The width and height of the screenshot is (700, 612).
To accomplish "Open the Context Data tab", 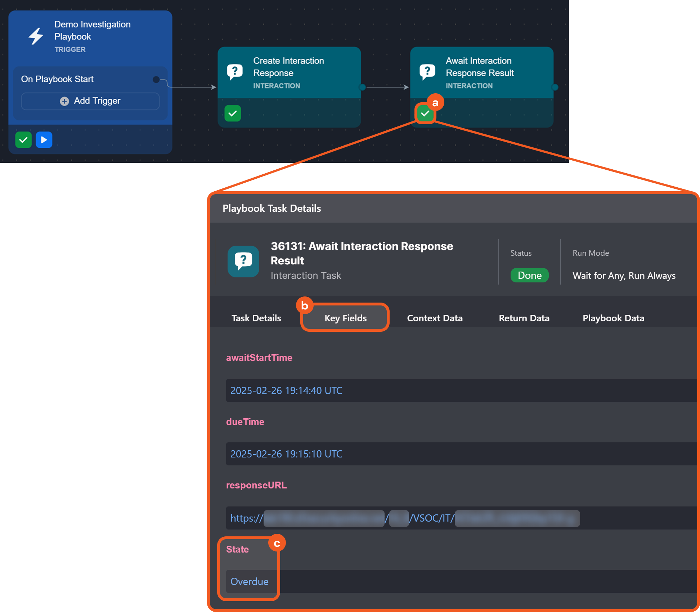I will (x=435, y=318).
